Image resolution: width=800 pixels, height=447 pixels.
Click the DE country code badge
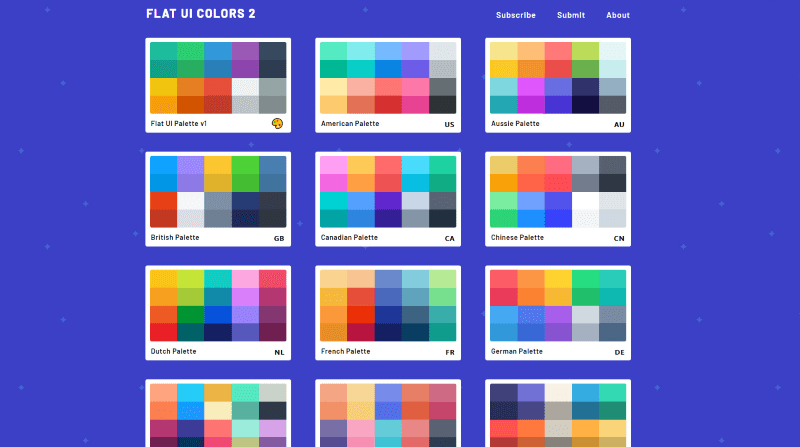point(619,352)
